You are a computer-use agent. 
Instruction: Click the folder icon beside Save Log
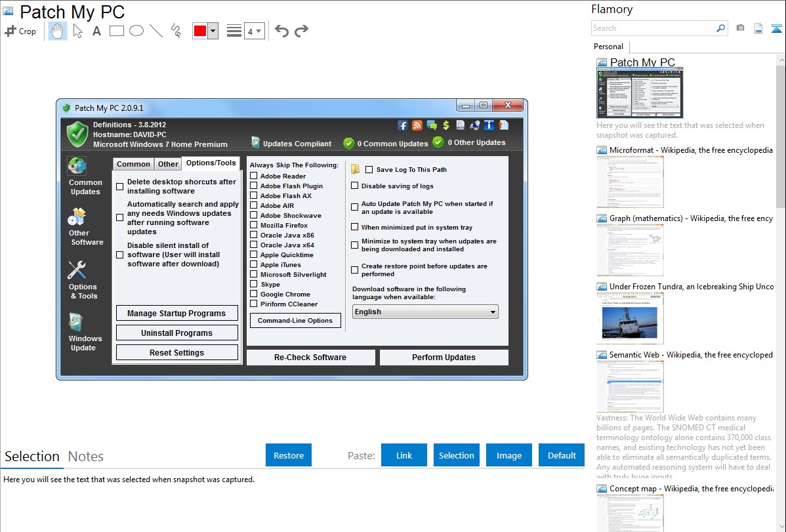coord(355,169)
